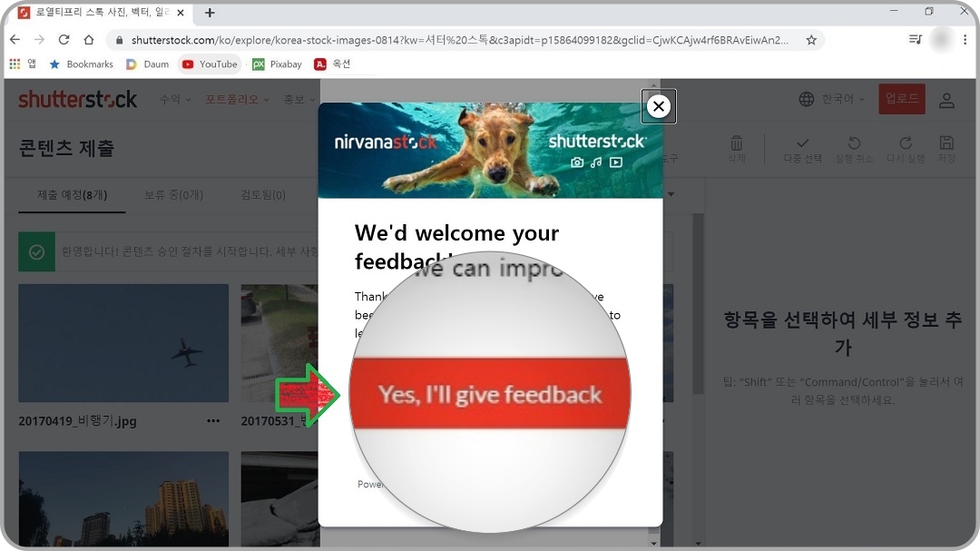Expand the 수익 menu
Image resolution: width=980 pixels, height=551 pixels.
[x=175, y=100]
